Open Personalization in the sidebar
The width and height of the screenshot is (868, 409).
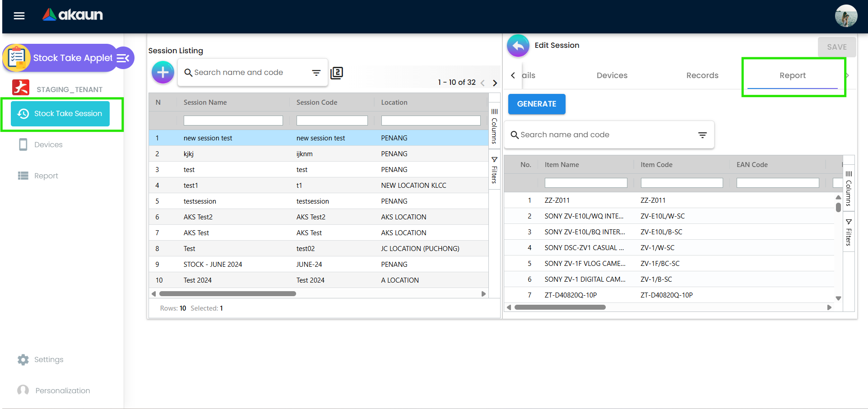[62, 390]
